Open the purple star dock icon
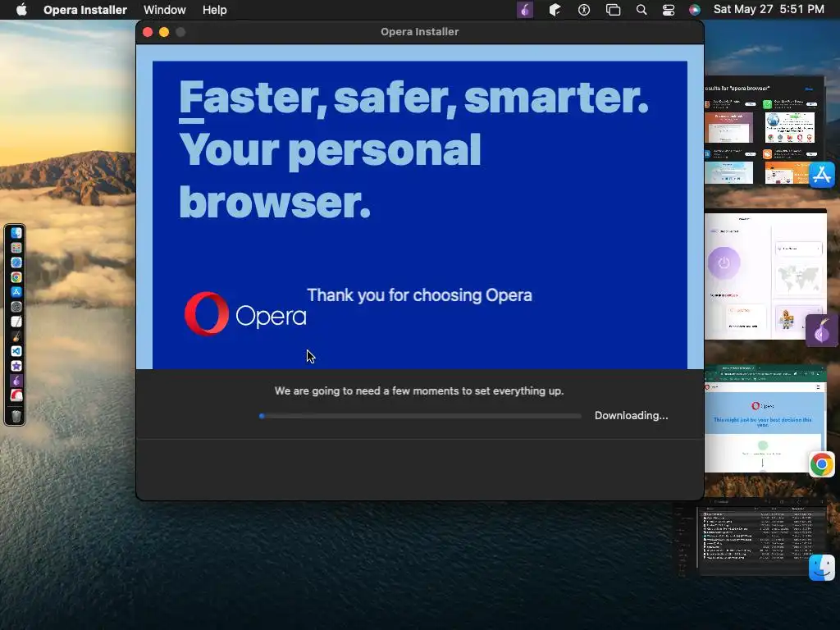The width and height of the screenshot is (840, 630). coord(16,366)
